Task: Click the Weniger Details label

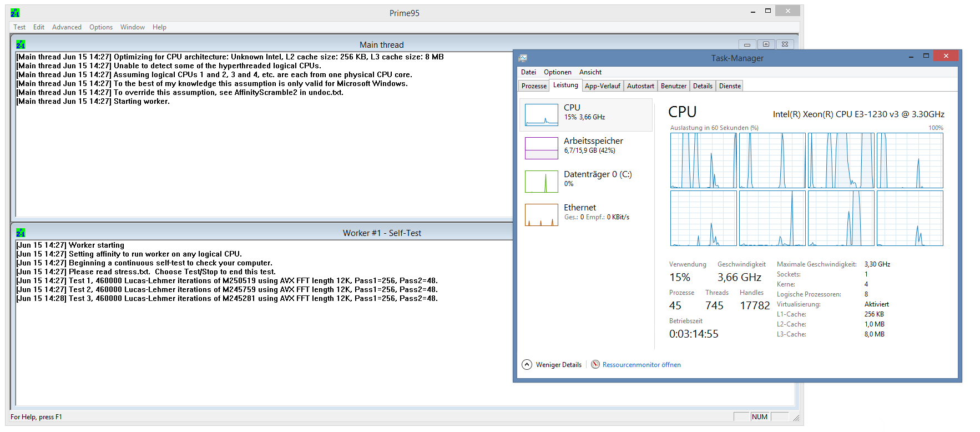Action: [559, 365]
